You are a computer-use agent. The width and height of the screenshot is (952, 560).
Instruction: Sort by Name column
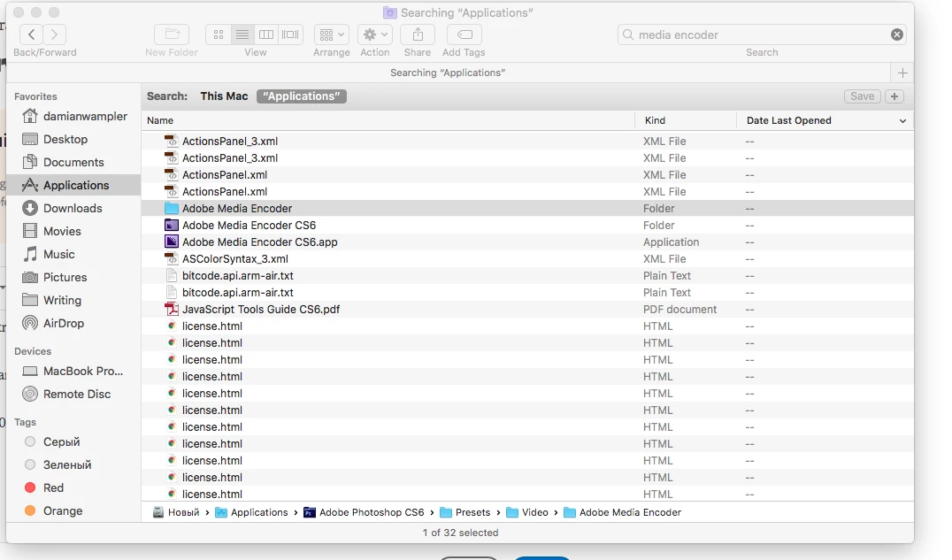tap(388, 120)
